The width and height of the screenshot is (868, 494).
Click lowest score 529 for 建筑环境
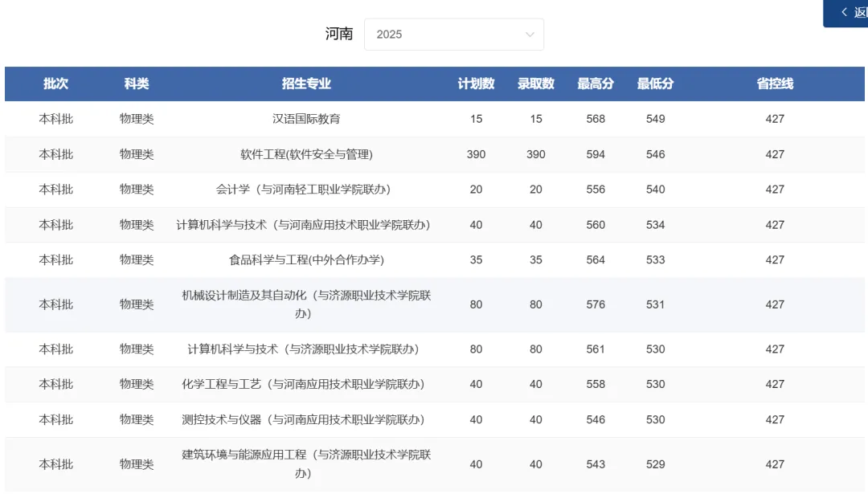coord(656,464)
